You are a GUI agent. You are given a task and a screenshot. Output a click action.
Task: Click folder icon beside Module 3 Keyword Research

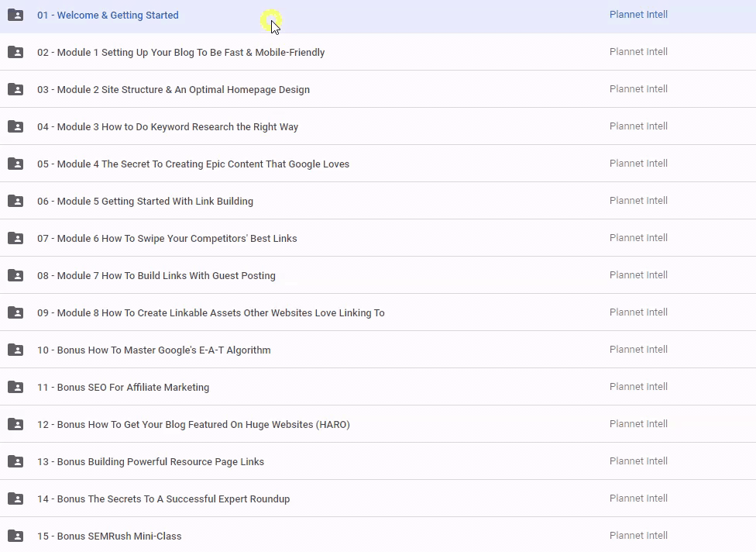point(15,126)
